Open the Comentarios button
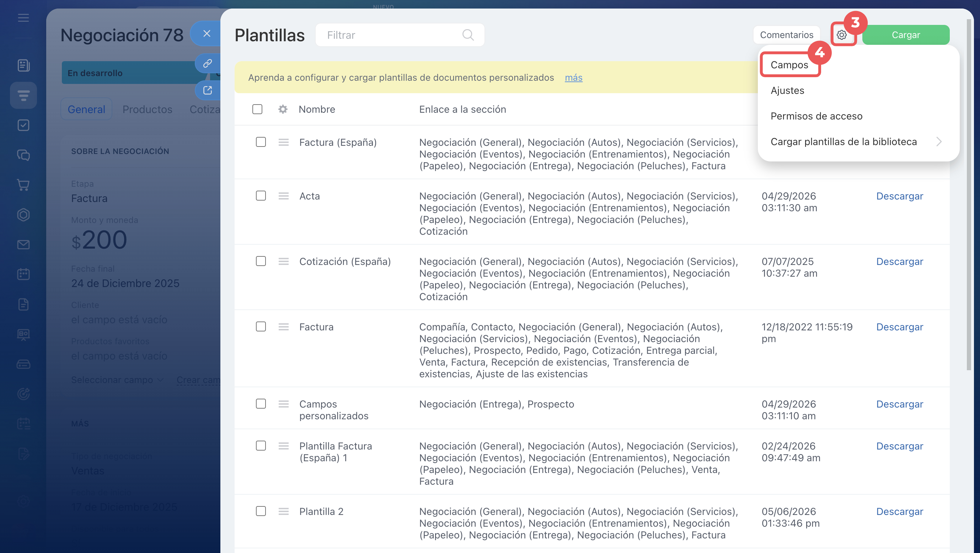 (x=786, y=35)
